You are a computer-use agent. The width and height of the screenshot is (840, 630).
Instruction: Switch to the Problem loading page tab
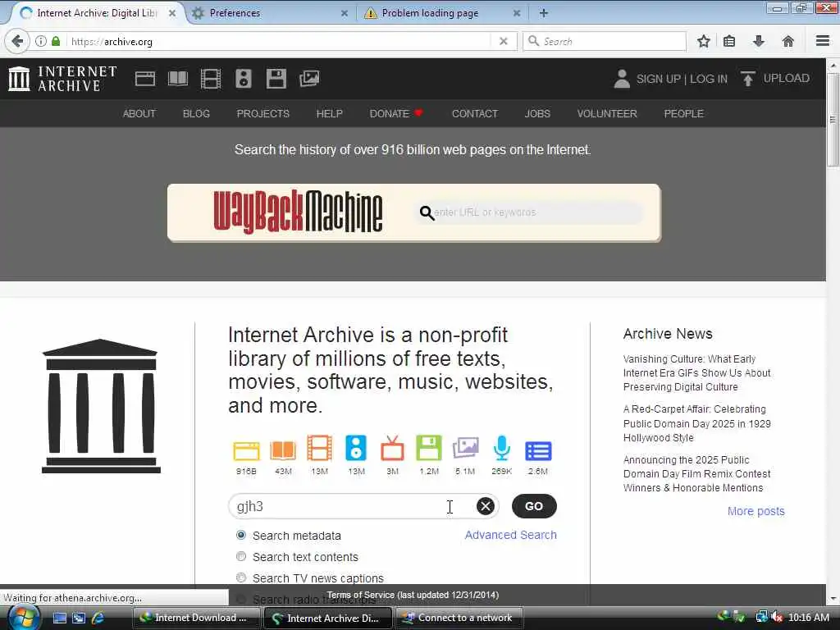tap(442, 13)
